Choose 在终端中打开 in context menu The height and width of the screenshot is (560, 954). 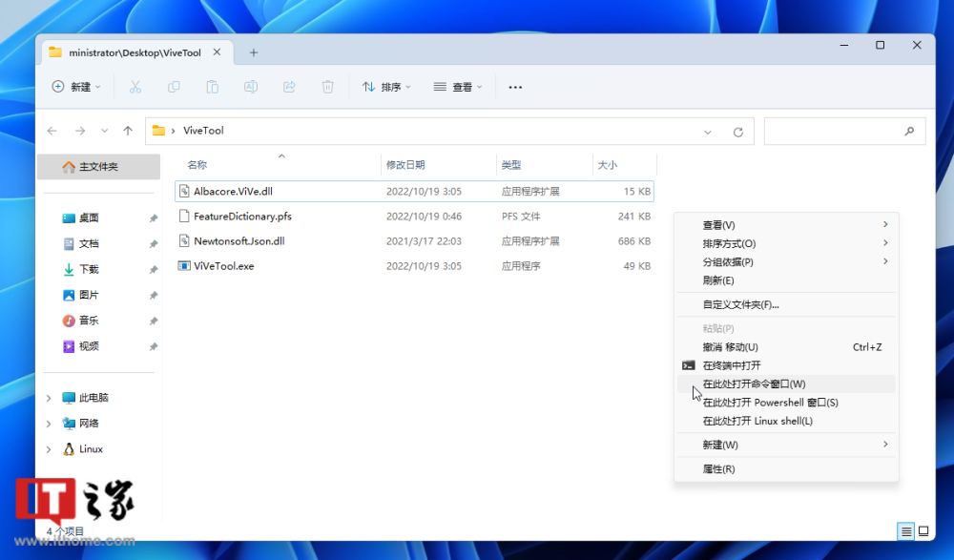[x=786, y=365]
